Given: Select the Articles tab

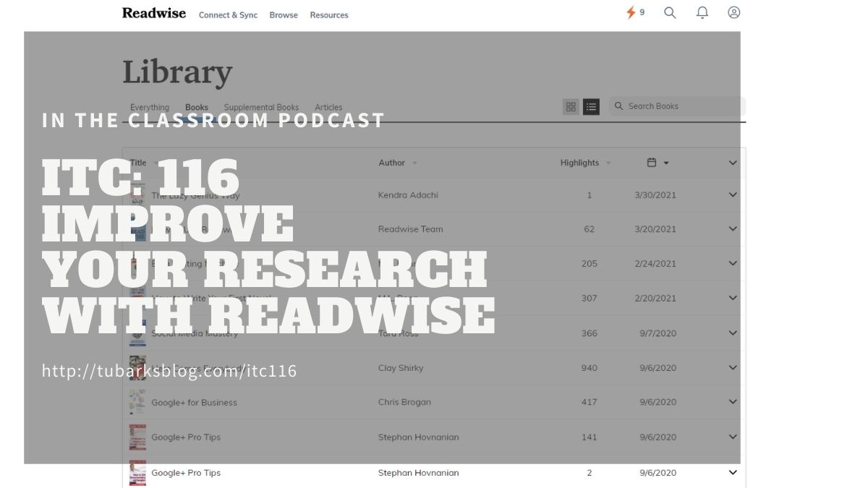Looking at the screenshot, I should [328, 107].
